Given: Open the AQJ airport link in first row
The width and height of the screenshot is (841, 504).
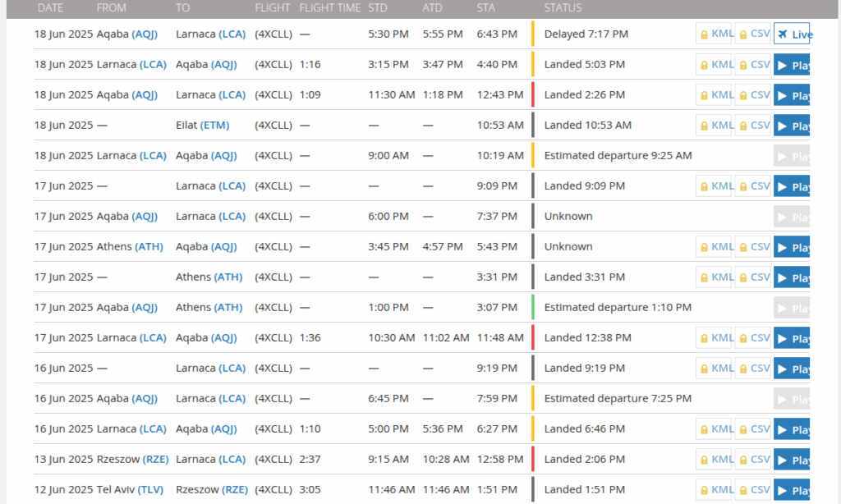Looking at the screenshot, I should click(145, 34).
